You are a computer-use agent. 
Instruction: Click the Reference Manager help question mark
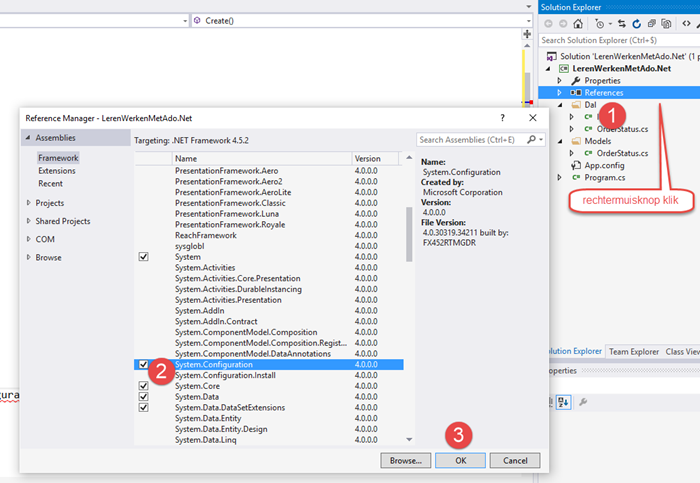pyautogui.click(x=503, y=118)
